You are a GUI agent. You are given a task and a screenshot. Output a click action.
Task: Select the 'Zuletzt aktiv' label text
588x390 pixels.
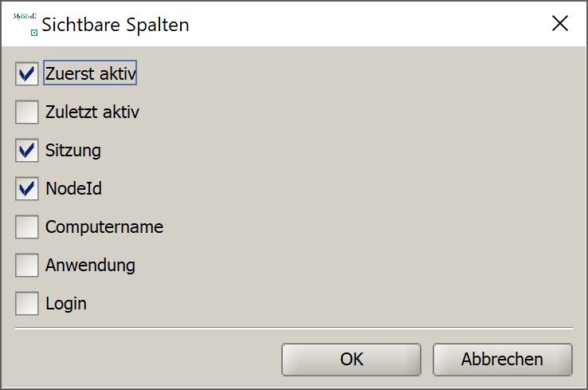[92, 112]
